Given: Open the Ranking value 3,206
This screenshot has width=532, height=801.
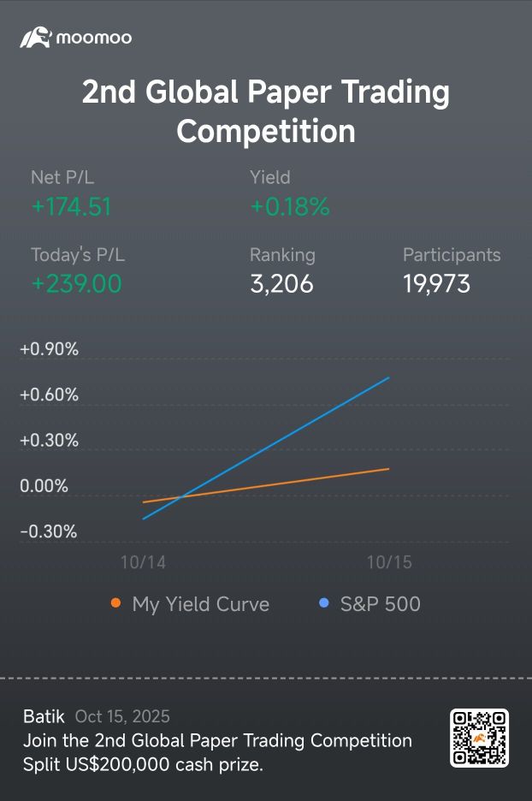Looking at the screenshot, I should [282, 284].
